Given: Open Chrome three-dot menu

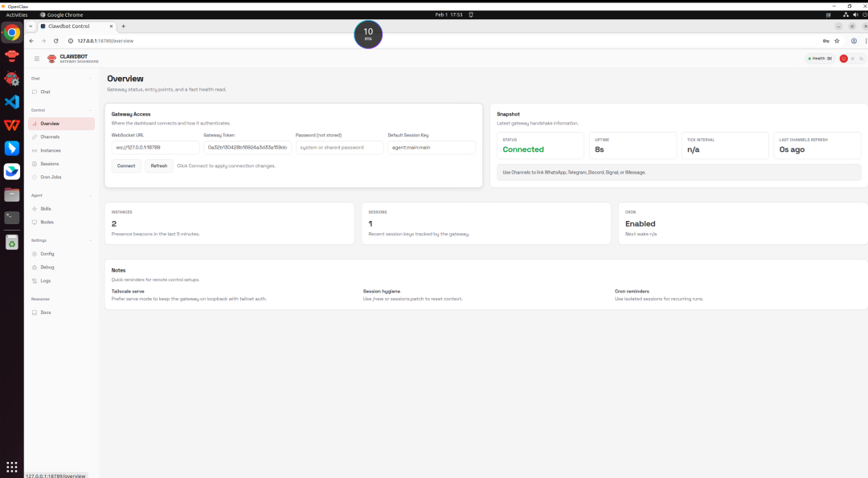Looking at the screenshot, I should click(866, 41).
